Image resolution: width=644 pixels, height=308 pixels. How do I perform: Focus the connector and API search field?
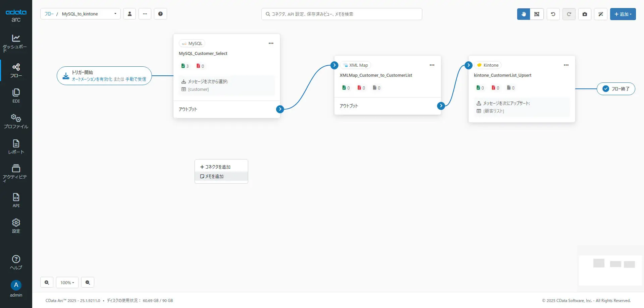(x=342, y=14)
